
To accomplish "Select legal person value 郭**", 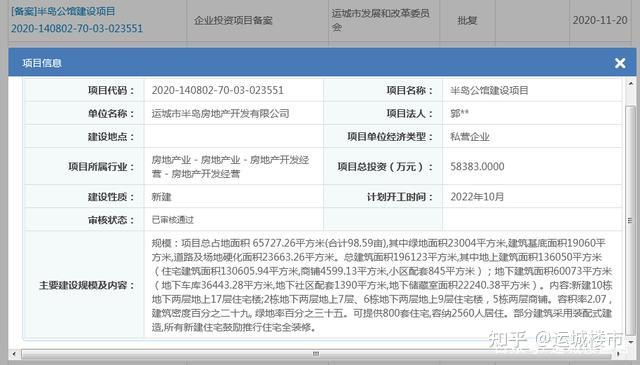I will point(459,113).
